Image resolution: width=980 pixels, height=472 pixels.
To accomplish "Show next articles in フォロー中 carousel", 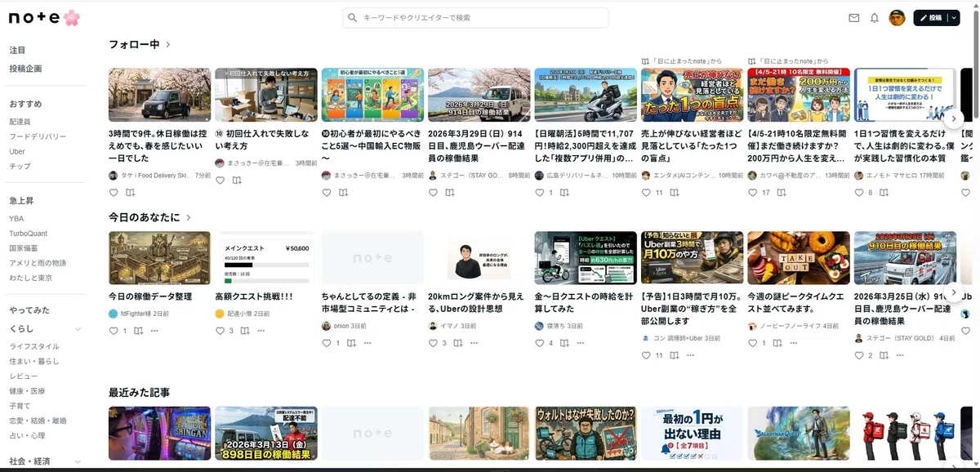I will point(953,118).
